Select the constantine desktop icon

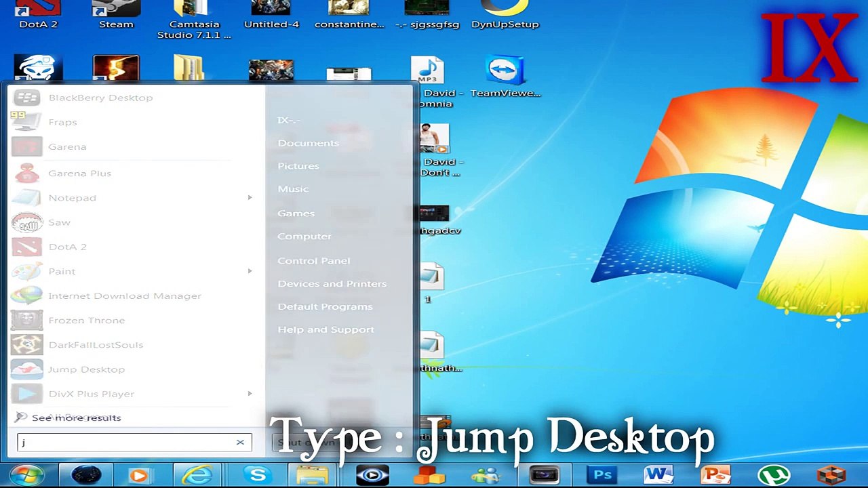coord(349,14)
